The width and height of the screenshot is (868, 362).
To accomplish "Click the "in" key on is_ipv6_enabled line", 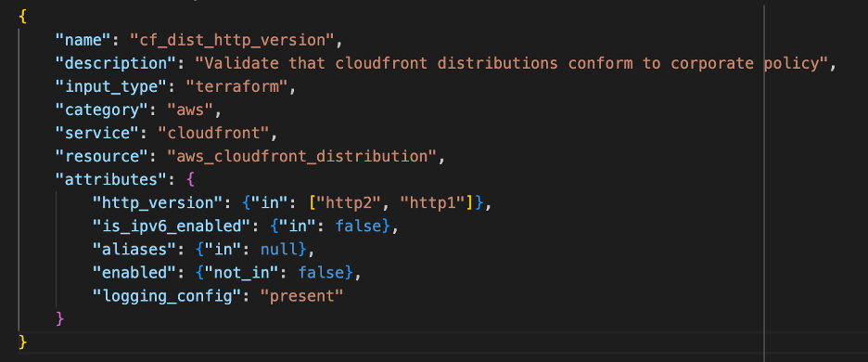I will pyautogui.click(x=298, y=226).
